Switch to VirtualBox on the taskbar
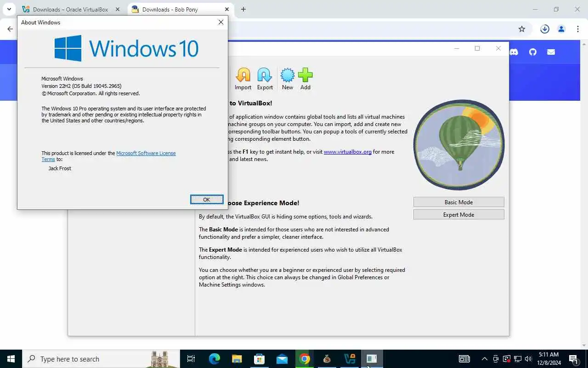 pyautogui.click(x=350, y=359)
